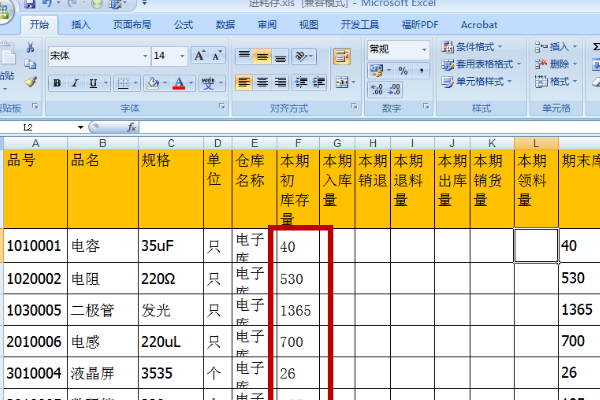
Task: Toggle top vertical alignment
Action: click(x=244, y=57)
